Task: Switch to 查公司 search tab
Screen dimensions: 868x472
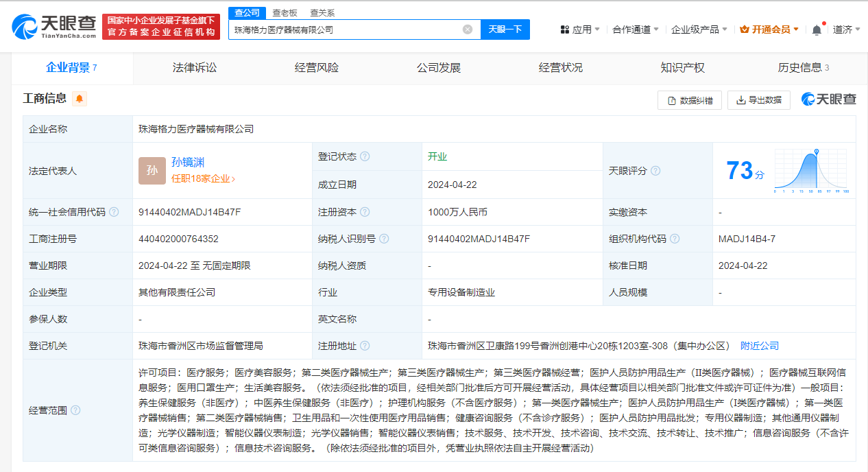Action: (x=248, y=12)
